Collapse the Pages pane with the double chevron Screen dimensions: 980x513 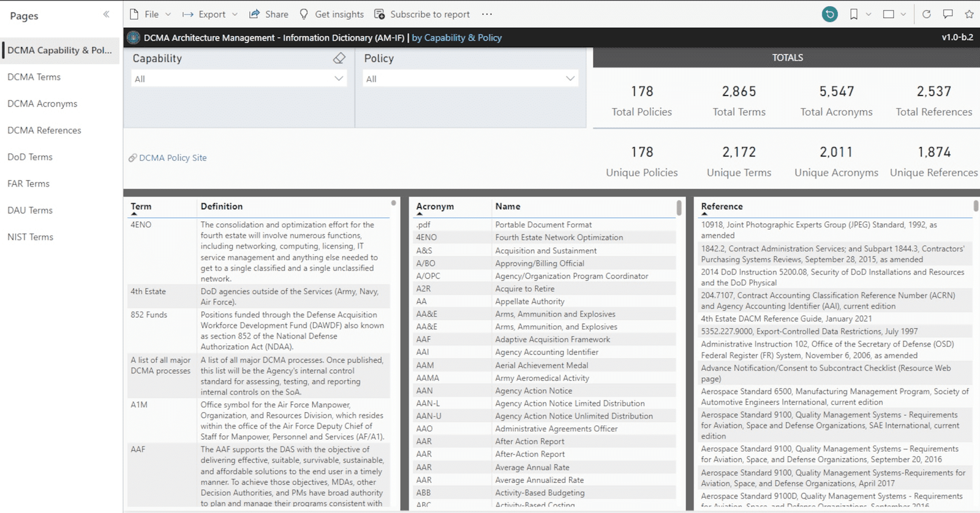coord(106,15)
